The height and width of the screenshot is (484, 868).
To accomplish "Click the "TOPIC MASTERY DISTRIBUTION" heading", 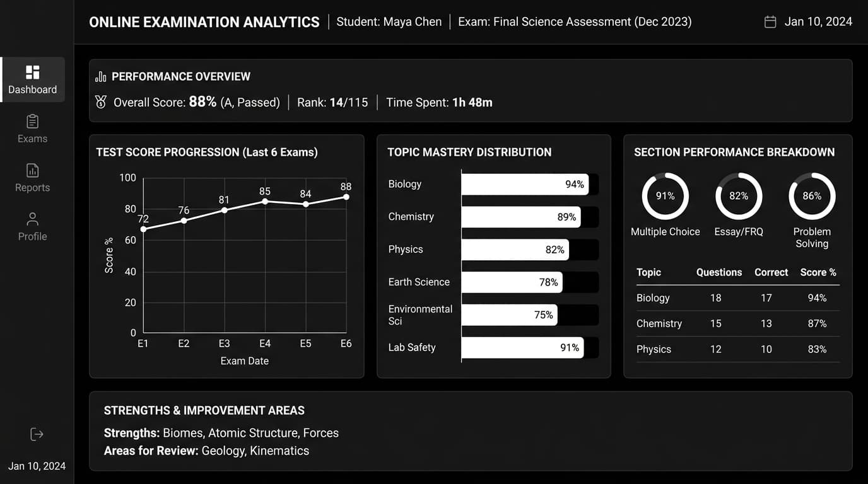I will tap(469, 152).
